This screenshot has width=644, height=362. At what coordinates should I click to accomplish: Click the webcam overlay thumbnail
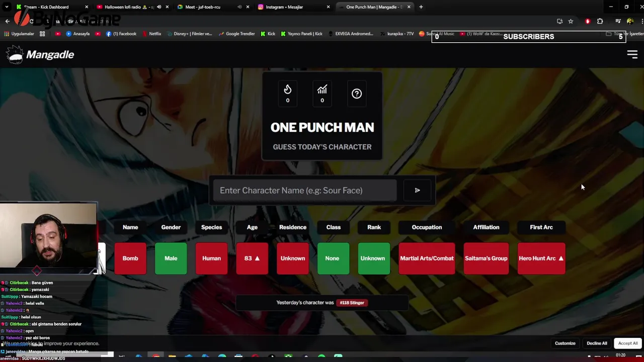(48, 238)
